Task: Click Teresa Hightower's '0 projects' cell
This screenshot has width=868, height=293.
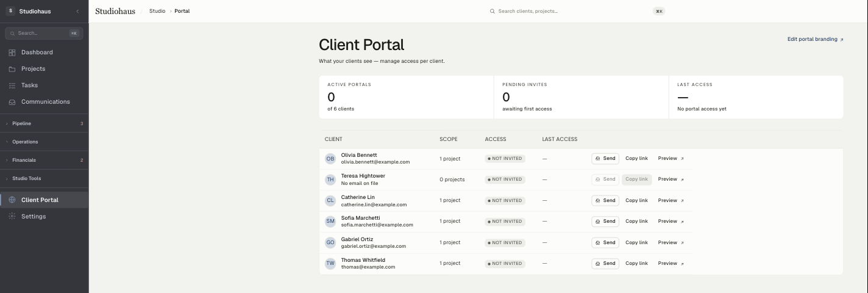Action: pos(452,179)
